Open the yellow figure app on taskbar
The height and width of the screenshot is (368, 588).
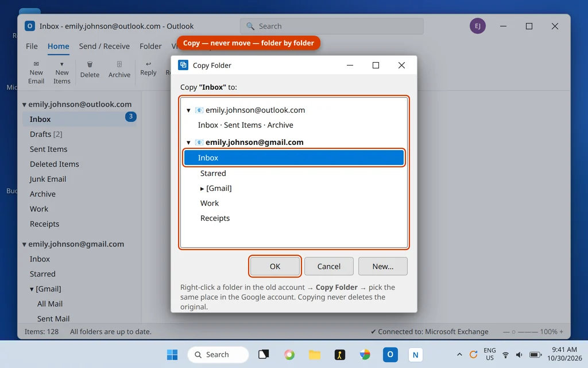tap(340, 354)
